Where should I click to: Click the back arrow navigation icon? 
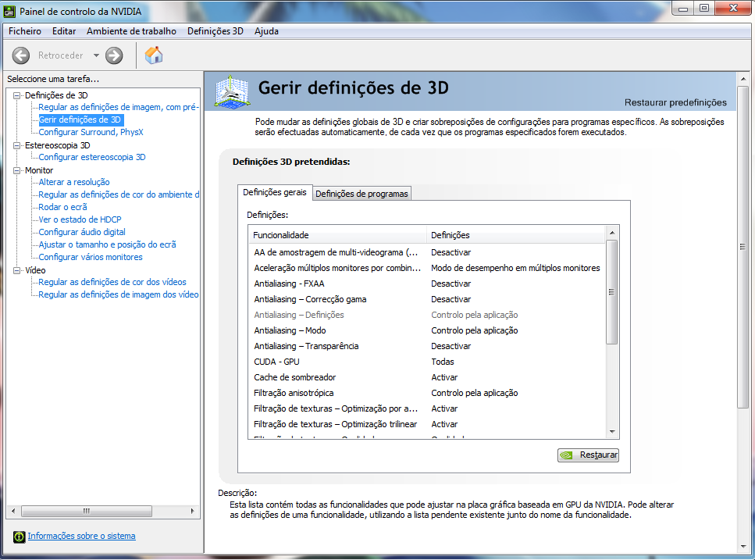(21, 55)
